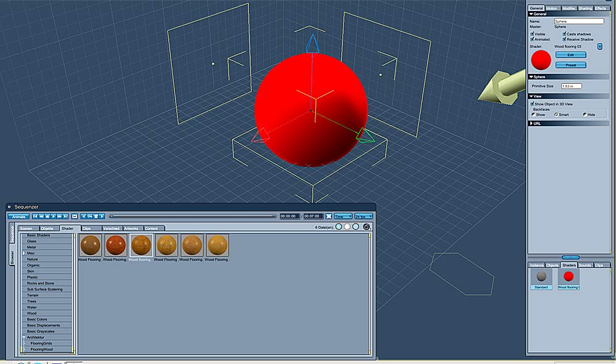The height and width of the screenshot is (364, 616).
Task: Collapse the Sphere section header
Action: [x=569, y=77]
